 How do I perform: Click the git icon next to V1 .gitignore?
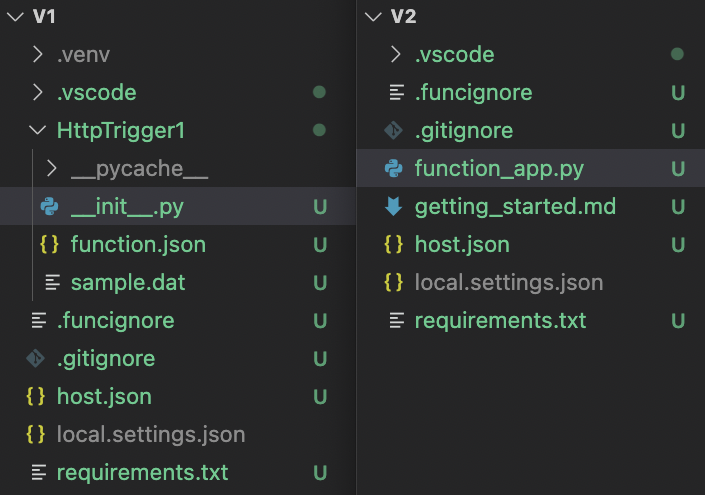(36, 359)
